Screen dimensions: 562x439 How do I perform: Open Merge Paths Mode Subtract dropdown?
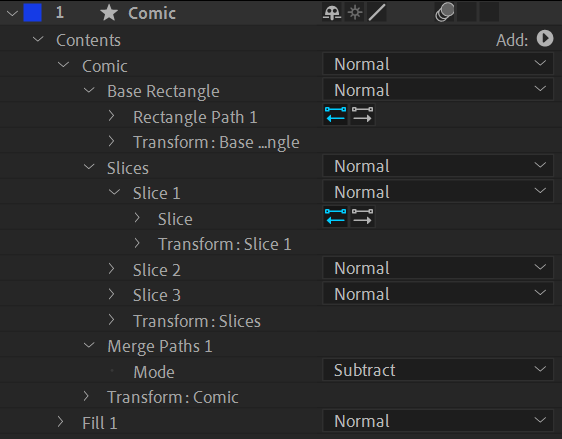pos(438,369)
